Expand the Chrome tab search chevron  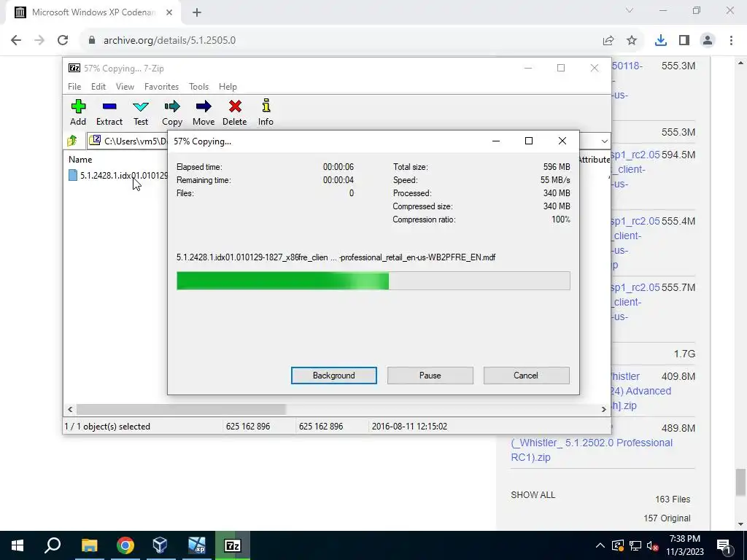point(630,10)
